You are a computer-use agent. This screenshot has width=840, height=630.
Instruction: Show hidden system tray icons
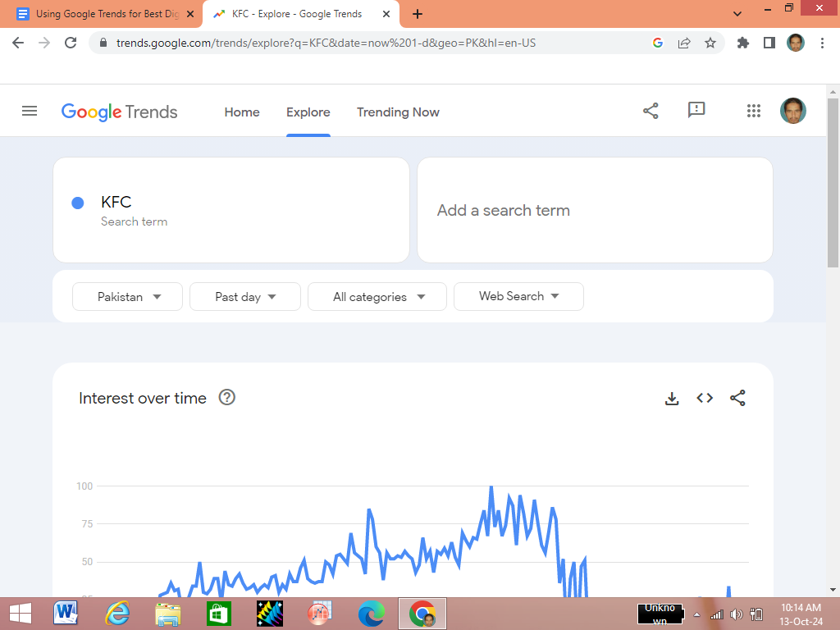point(697,614)
